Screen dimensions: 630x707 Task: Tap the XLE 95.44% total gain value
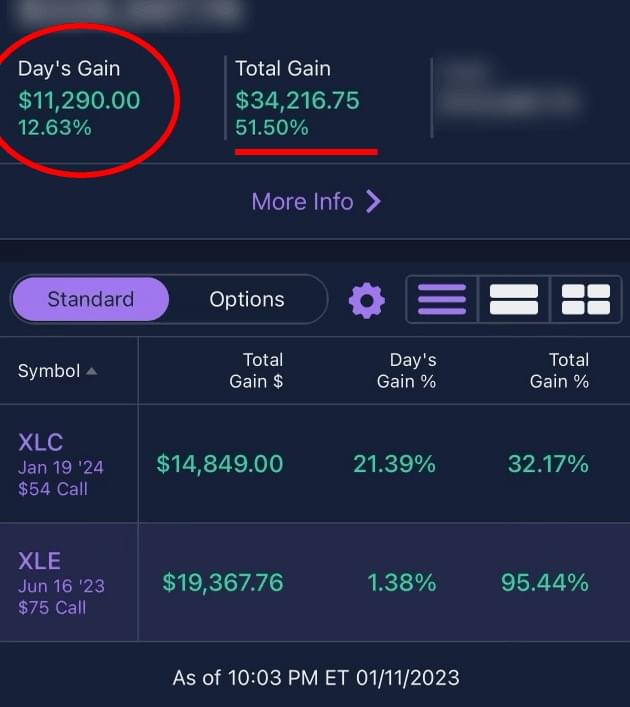tap(545, 582)
